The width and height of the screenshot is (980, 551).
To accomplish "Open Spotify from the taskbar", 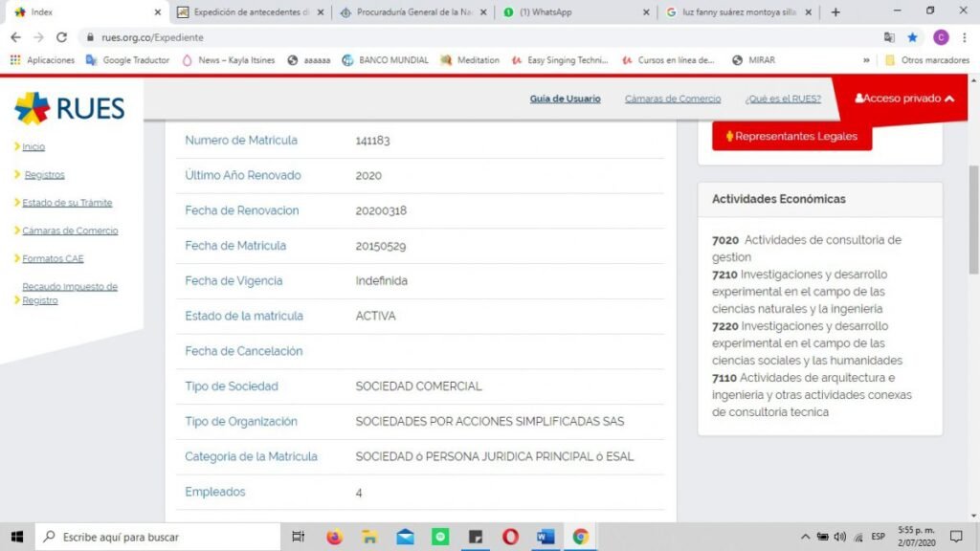I will click(440, 537).
